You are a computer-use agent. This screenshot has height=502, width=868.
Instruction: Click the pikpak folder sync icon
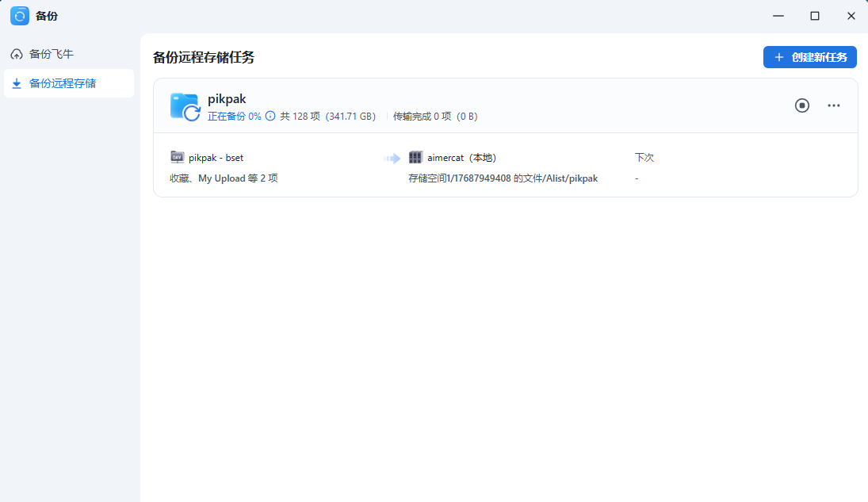pyautogui.click(x=185, y=106)
